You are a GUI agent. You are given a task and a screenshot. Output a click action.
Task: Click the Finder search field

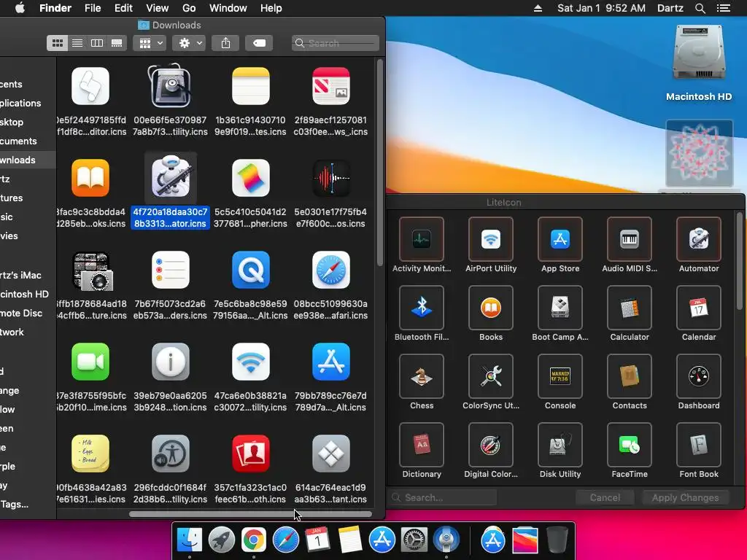(x=336, y=43)
